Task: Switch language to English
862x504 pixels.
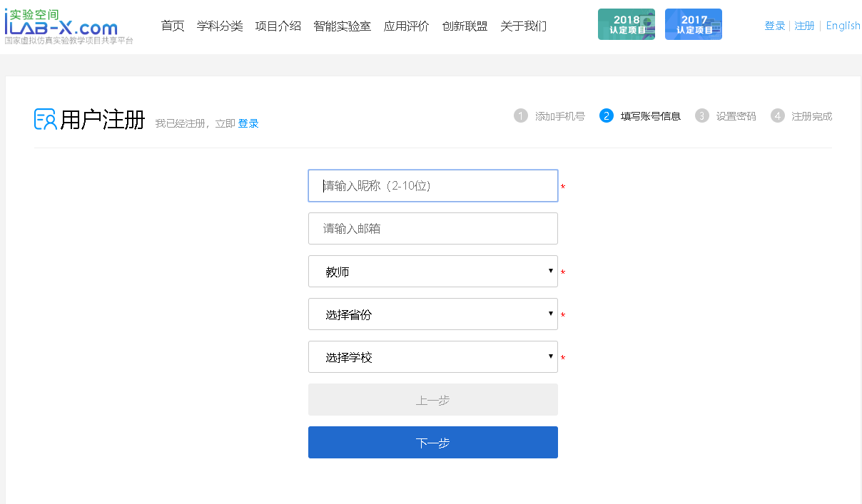Action: click(843, 26)
